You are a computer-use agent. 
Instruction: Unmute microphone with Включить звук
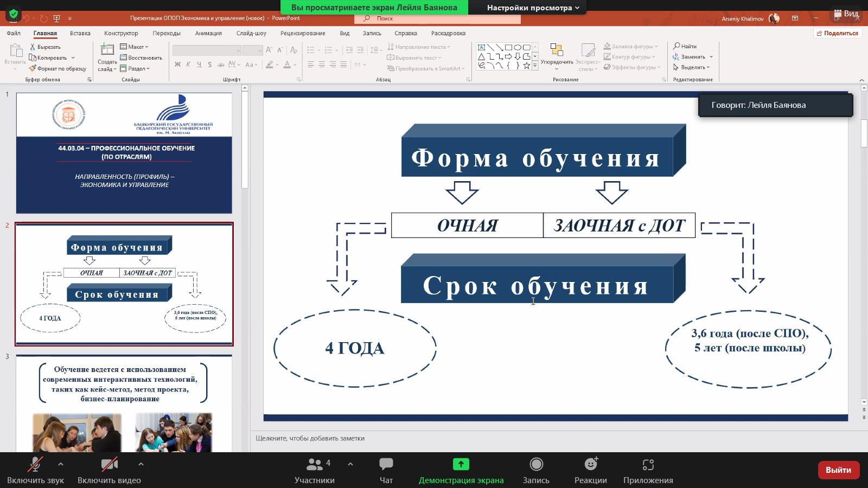[35, 465]
